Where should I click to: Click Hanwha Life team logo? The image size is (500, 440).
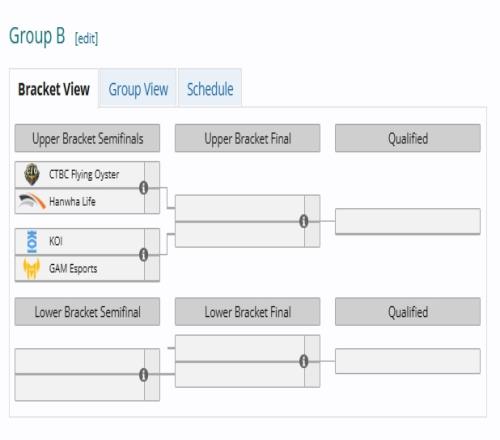pyautogui.click(x=32, y=201)
